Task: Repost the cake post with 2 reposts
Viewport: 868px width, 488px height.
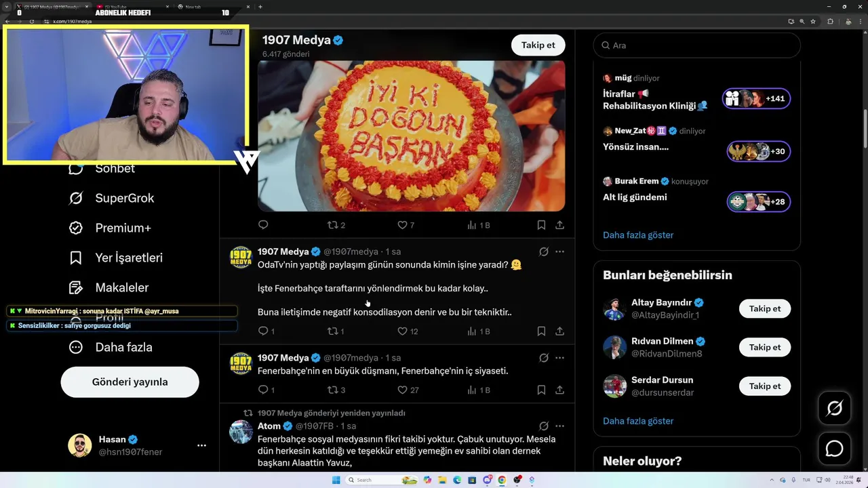Action: click(336, 225)
